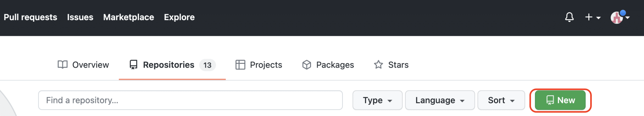Open the user avatar menu
644x116 pixels.
(617, 17)
